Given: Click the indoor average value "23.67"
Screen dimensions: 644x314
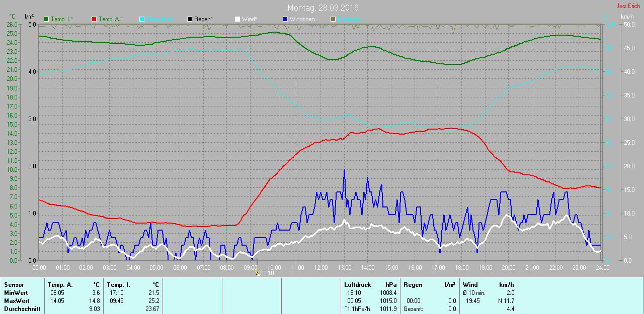Looking at the screenshot, I should pyautogui.click(x=152, y=309).
